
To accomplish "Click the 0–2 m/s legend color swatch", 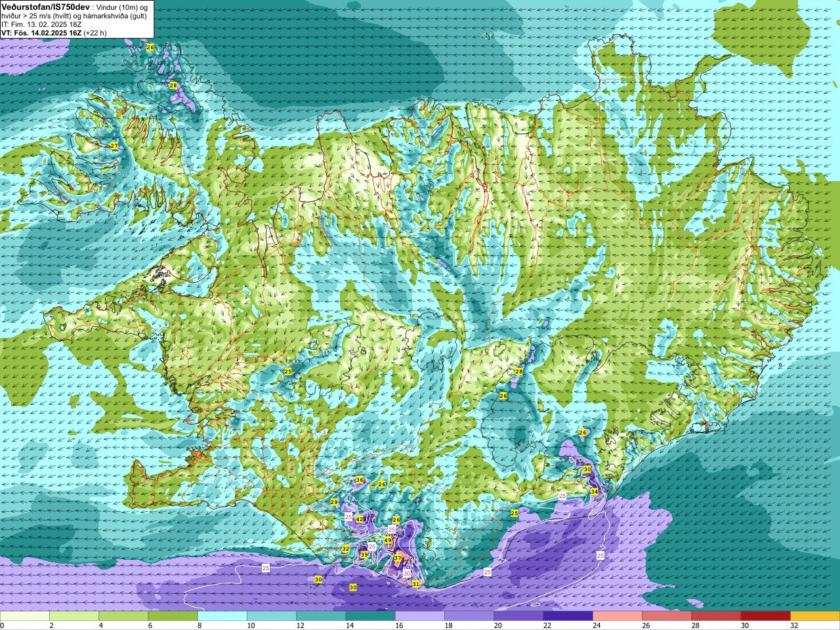I will click(x=25, y=616).
